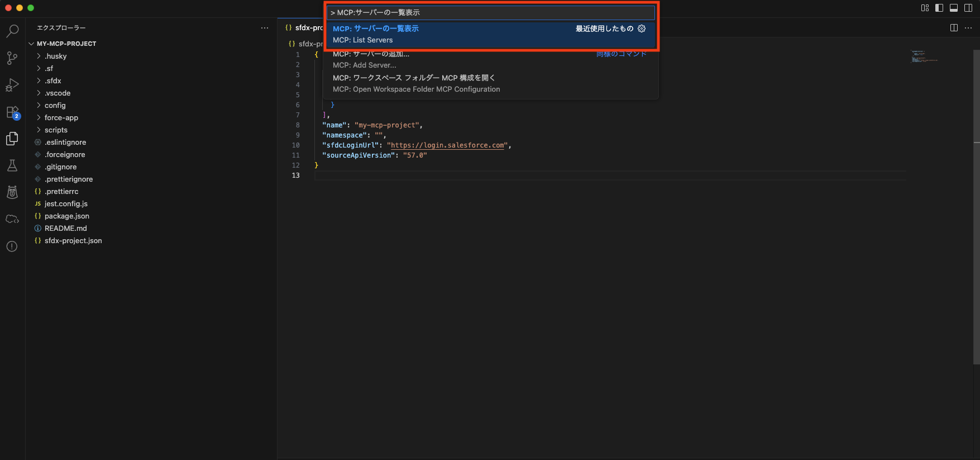Open the Salesforce cloud code view
This screenshot has height=460, width=980.
(12, 219)
